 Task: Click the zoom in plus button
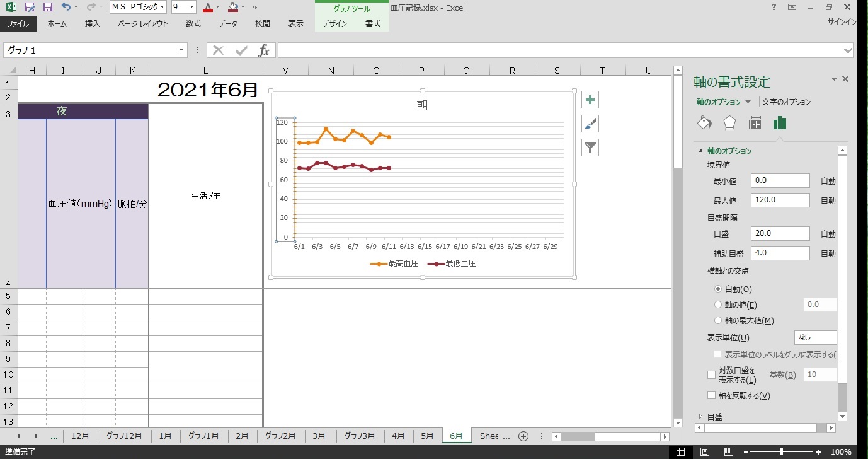(x=818, y=451)
